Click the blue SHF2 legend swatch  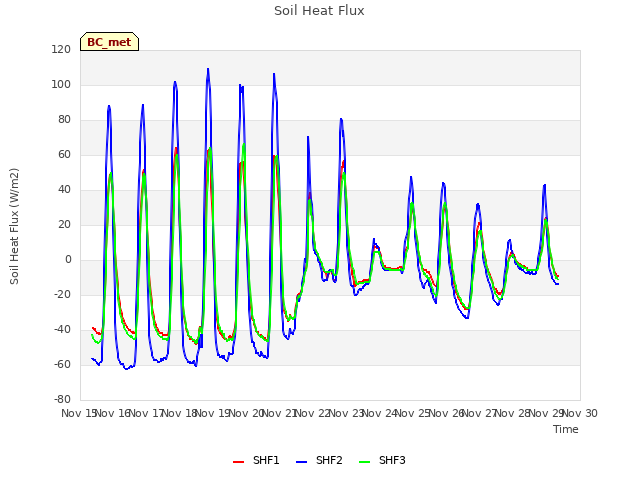point(301,462)
